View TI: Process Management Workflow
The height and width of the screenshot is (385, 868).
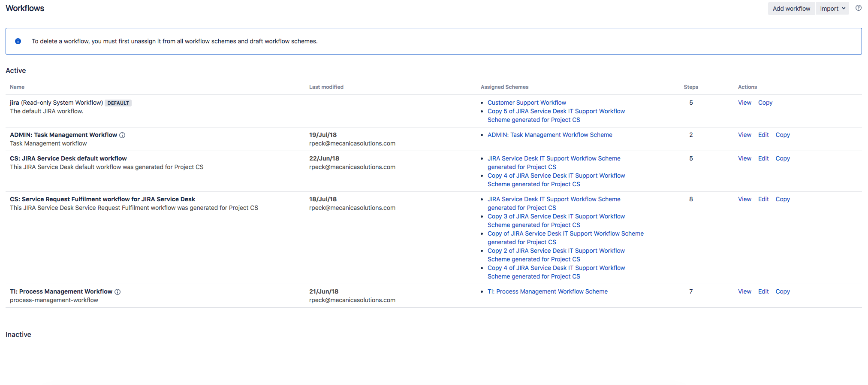coord(744,291)
